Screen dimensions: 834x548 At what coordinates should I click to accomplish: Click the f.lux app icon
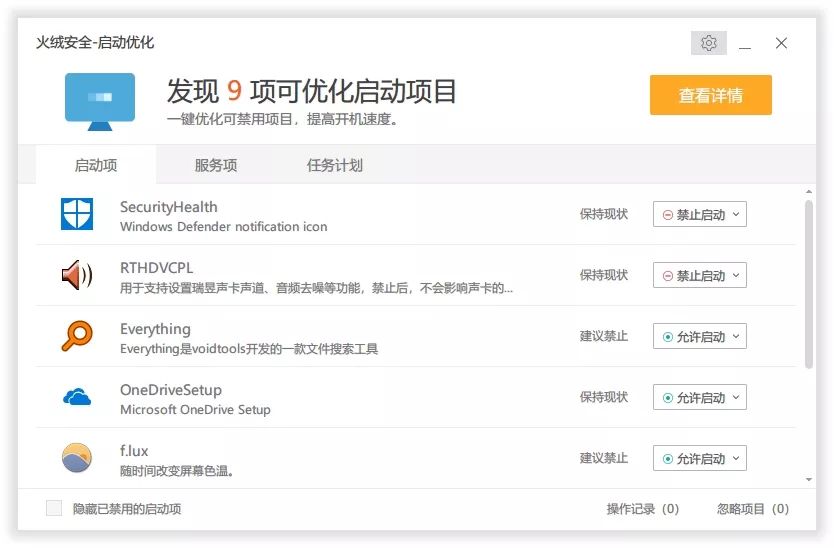tap(77, 458)
